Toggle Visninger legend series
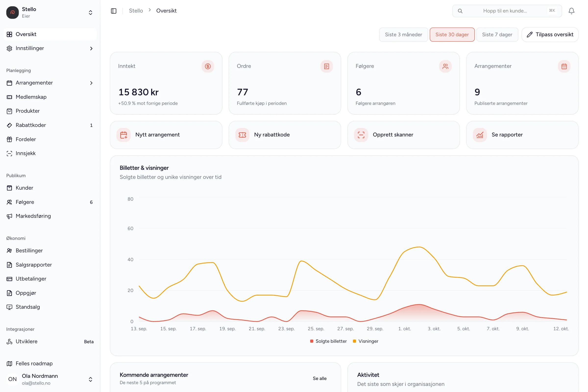The width and height of the screenshot is (588, 392). pyautogui.click(x=366, y=341)
